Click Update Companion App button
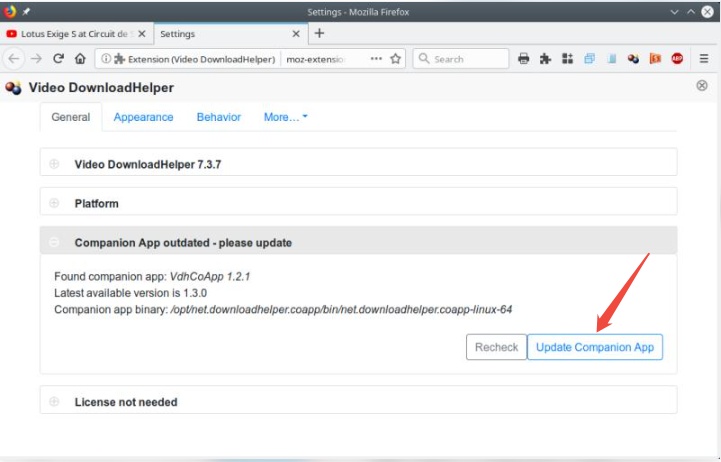 pyautogui.click(x=595, y=347)
